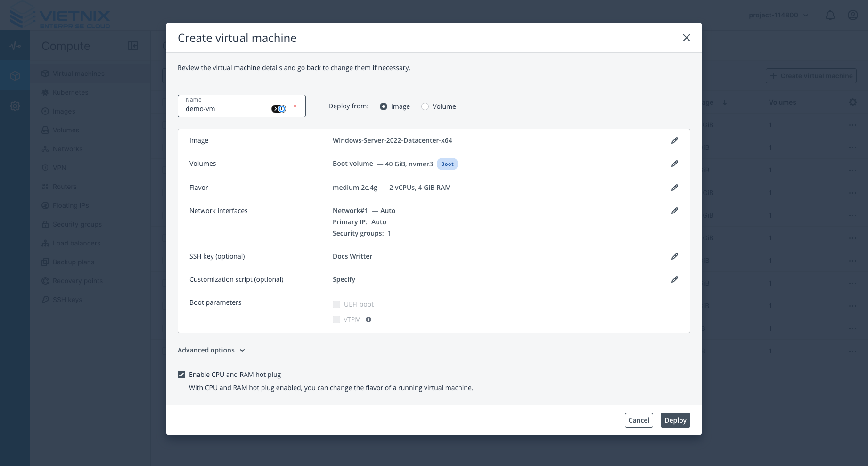Edit Customization script with pencil icon
Screen dimensions: 868x466
point(675,279)
